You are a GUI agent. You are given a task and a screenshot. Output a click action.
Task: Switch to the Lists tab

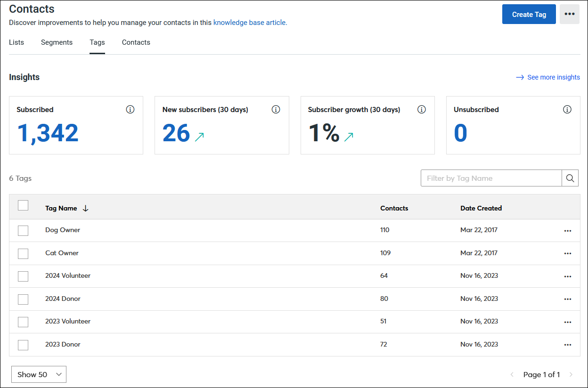16,42
